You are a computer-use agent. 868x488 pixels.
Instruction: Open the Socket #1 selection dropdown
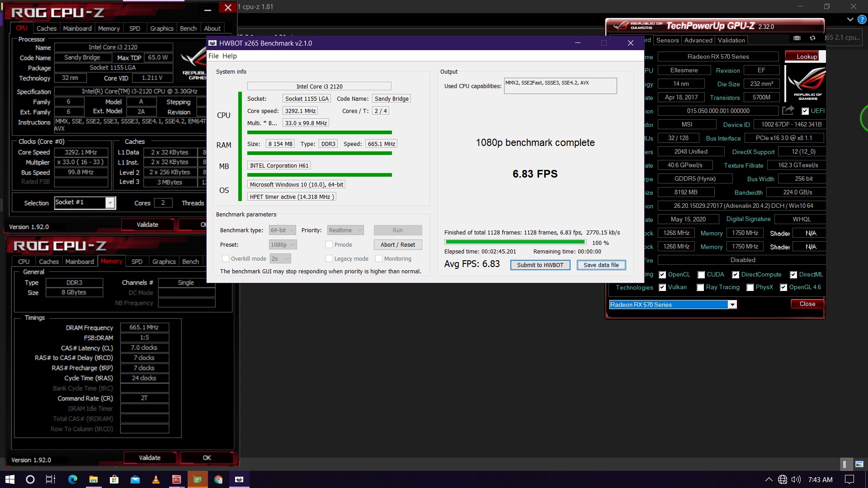point(85,203)
